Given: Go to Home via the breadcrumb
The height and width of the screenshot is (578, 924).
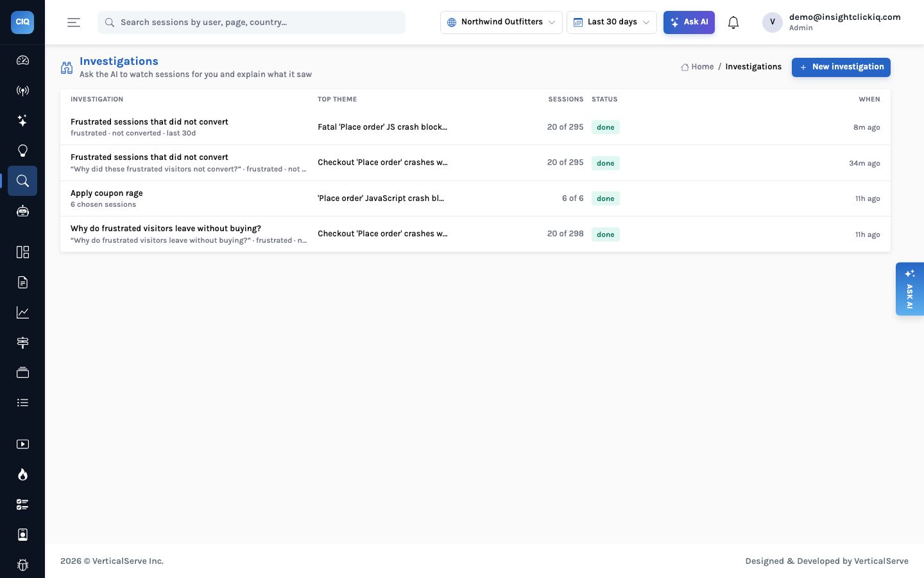Looking at the screenshot, I should (697, 67).
